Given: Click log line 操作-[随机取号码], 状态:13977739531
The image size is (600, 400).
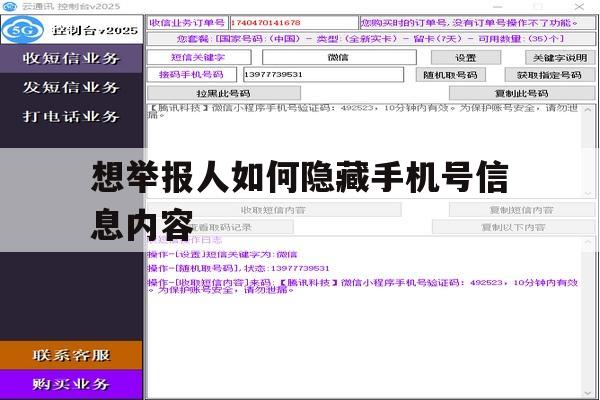Looking at the screenshot, I should tap(238, 268).
